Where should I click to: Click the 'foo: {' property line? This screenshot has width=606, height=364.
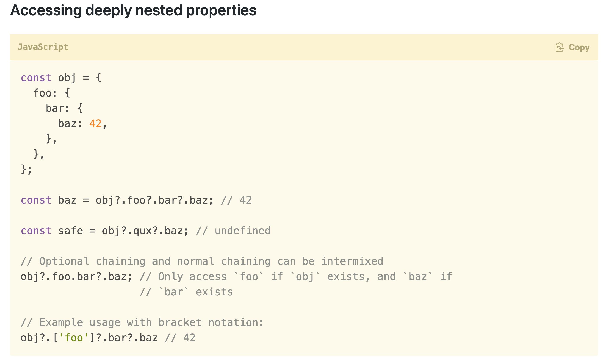[x=52, y=93]
